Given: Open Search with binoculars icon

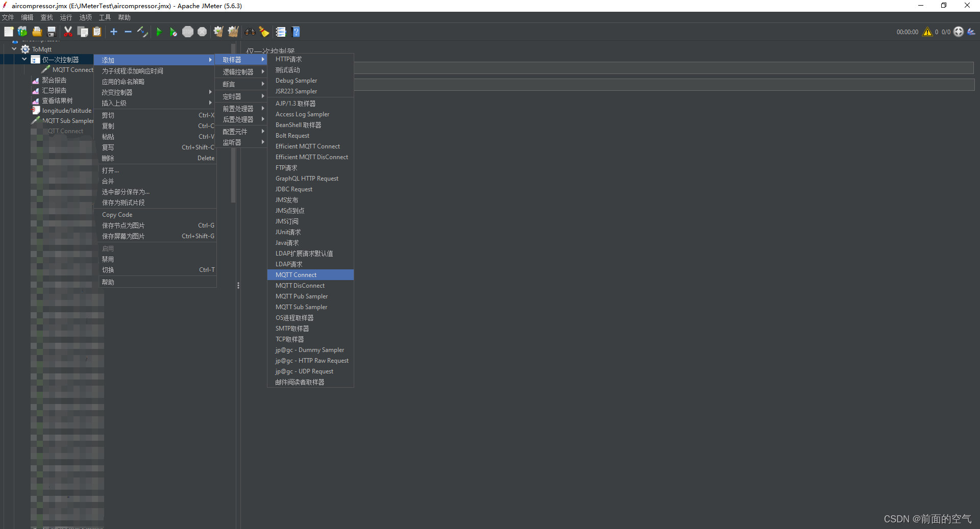Looking at the screenshot, I should point(250,32).
